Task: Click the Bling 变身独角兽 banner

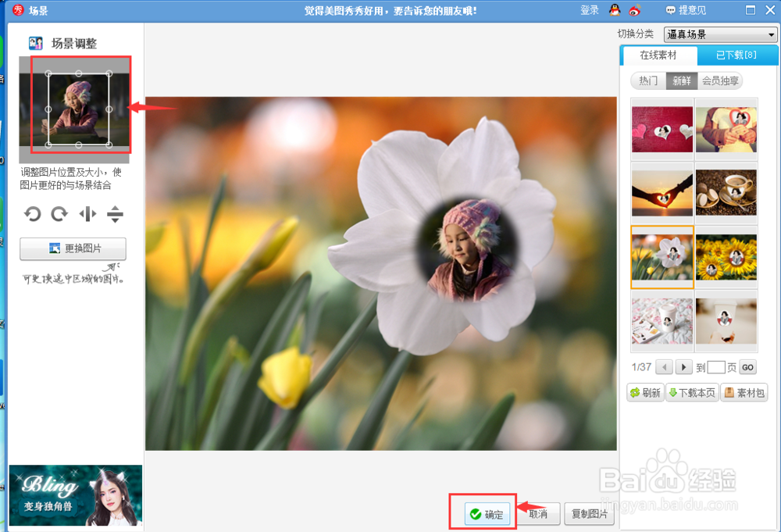Action: point(76,495)
